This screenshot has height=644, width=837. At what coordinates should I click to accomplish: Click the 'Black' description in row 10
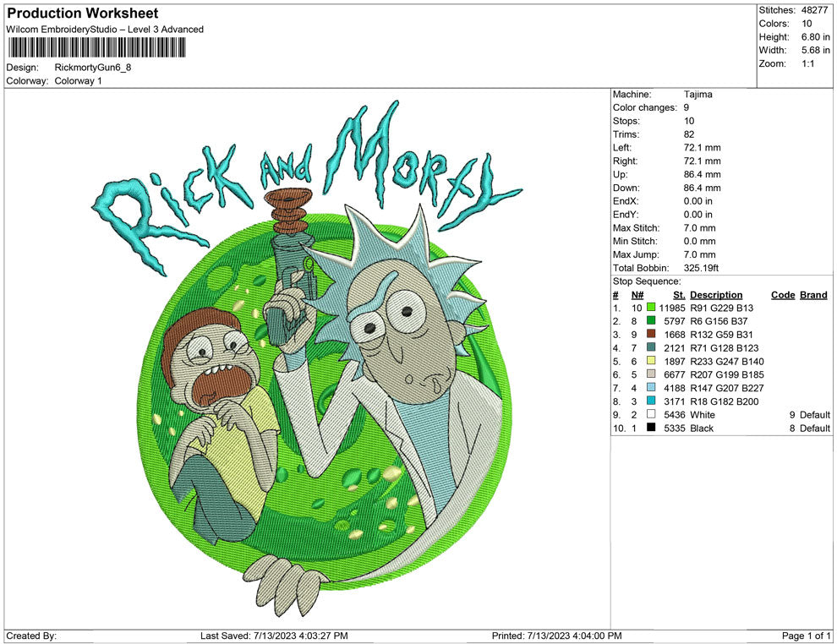pyautogui.click(x=702, y=428)
